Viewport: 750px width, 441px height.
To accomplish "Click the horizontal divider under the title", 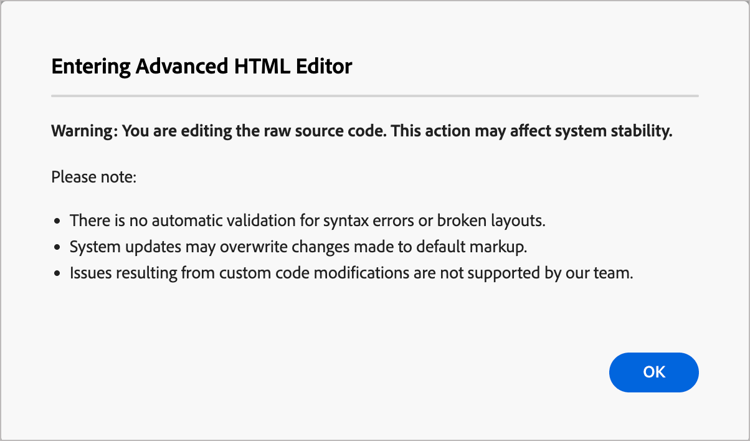I will point(374,96).
